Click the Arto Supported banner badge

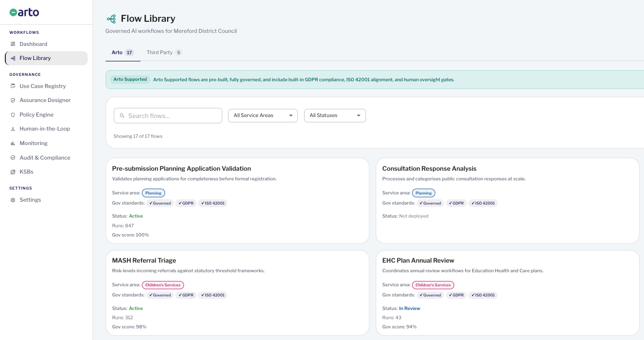[130, 79]
